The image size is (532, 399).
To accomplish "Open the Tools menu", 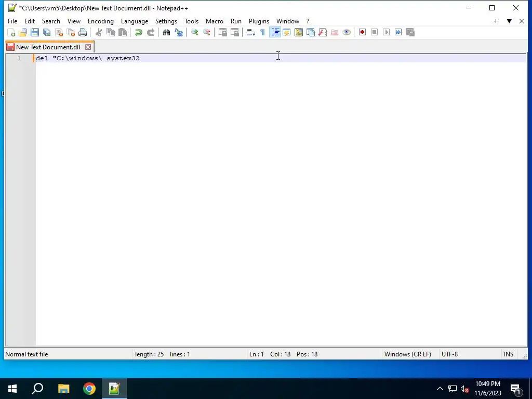I will point(191,21).
